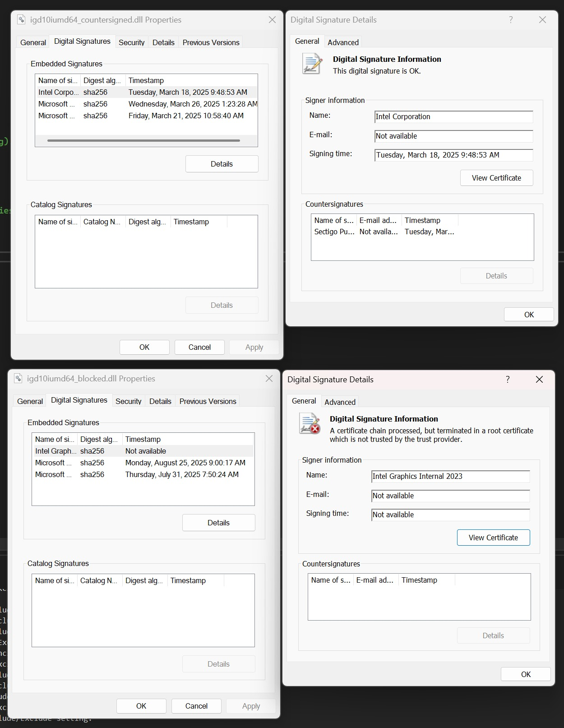The image size is (564, 728).
Task: Click View Certificate for Intel Corporation
Action: [496, 178]
